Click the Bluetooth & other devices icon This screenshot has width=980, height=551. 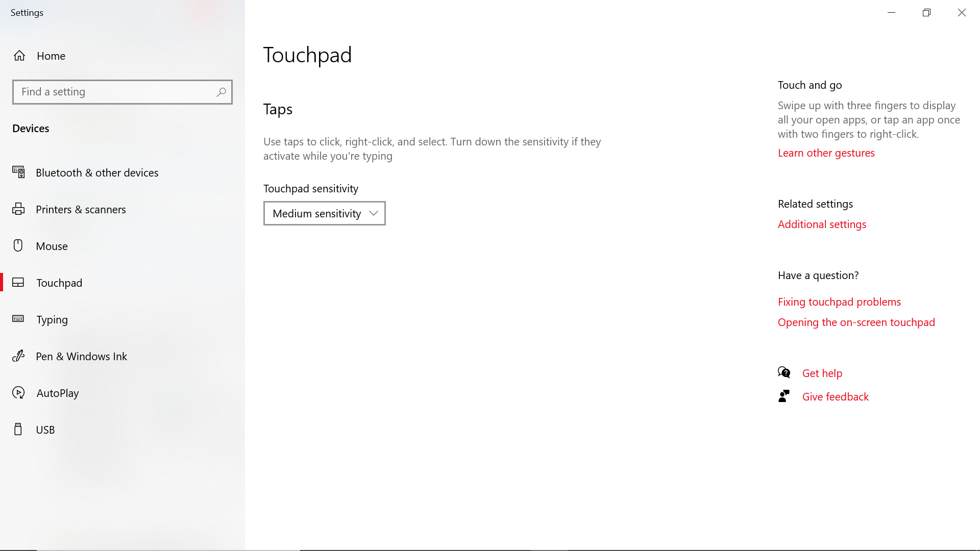(19, 172)
